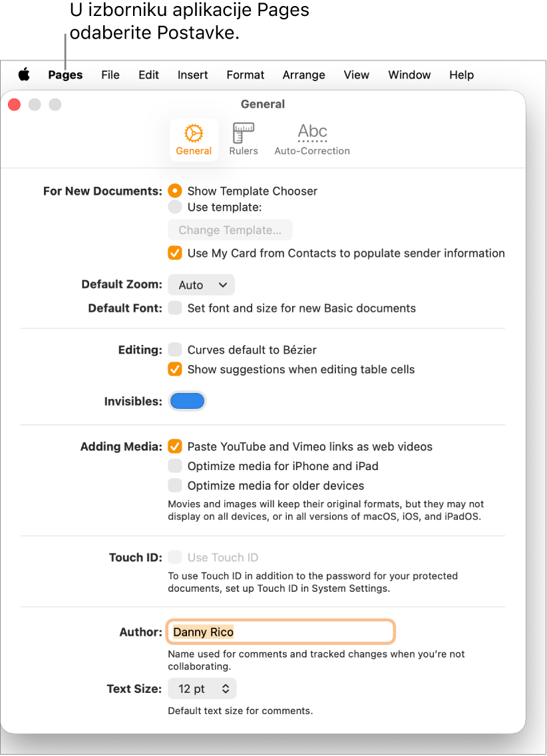Screen dimensions: 547x756
Task: Select the Show Template Chooser option
Action: [x=174, y=191]
